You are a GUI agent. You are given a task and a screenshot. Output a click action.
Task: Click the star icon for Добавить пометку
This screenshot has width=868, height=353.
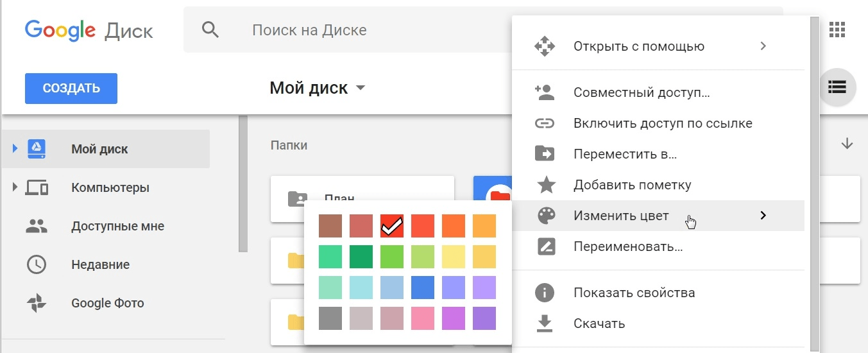pos(545,185)
